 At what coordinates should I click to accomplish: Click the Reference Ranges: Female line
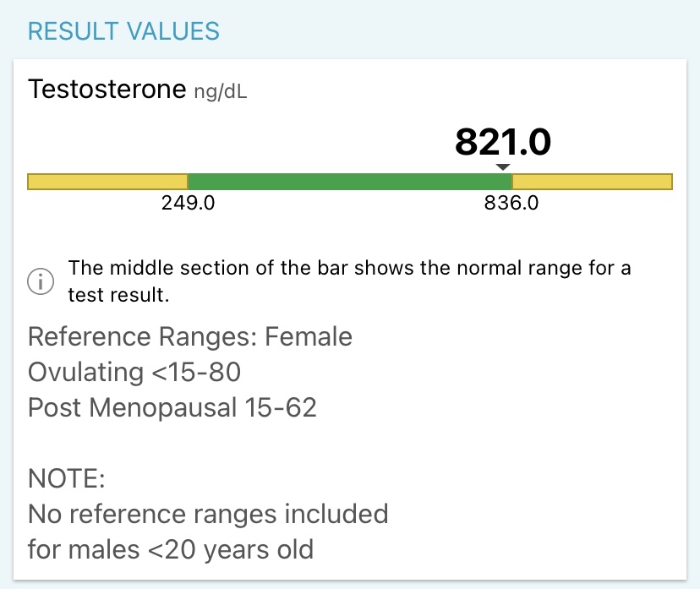click(x=189, y=337)
